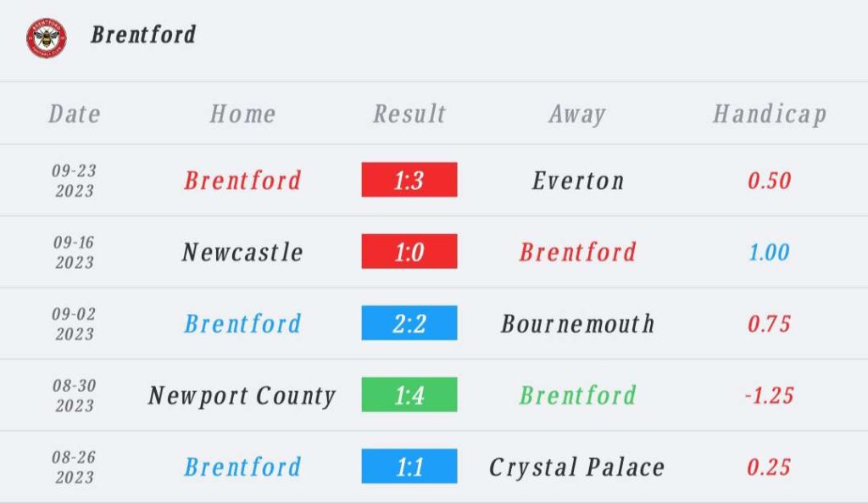Open the green 1:4 result badge
The width and height of the screenshot is (868, 503).
(x=409, y=395)
